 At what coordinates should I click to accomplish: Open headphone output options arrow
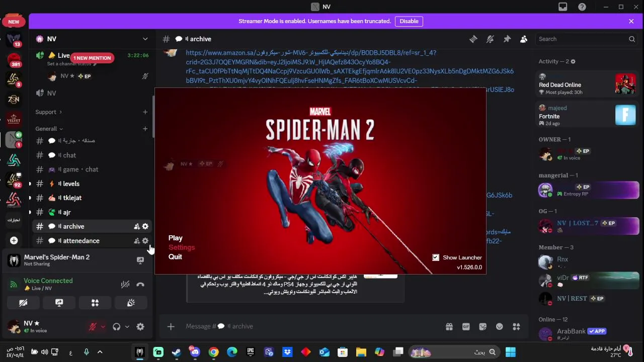coord(127,327)
